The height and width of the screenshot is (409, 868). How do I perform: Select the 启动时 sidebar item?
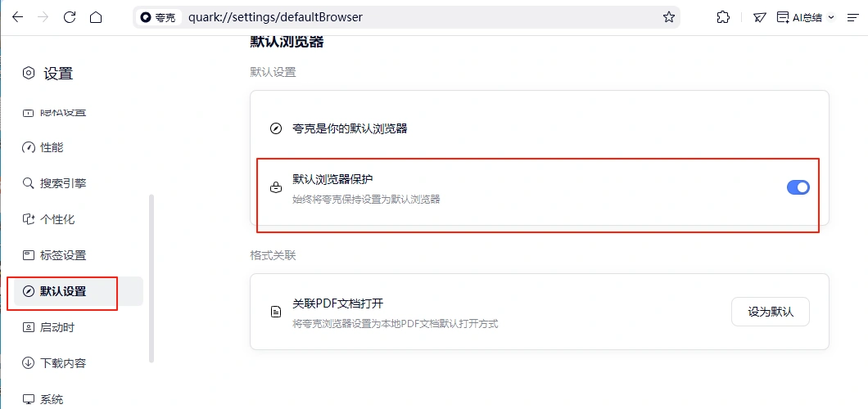click(57, 327)
